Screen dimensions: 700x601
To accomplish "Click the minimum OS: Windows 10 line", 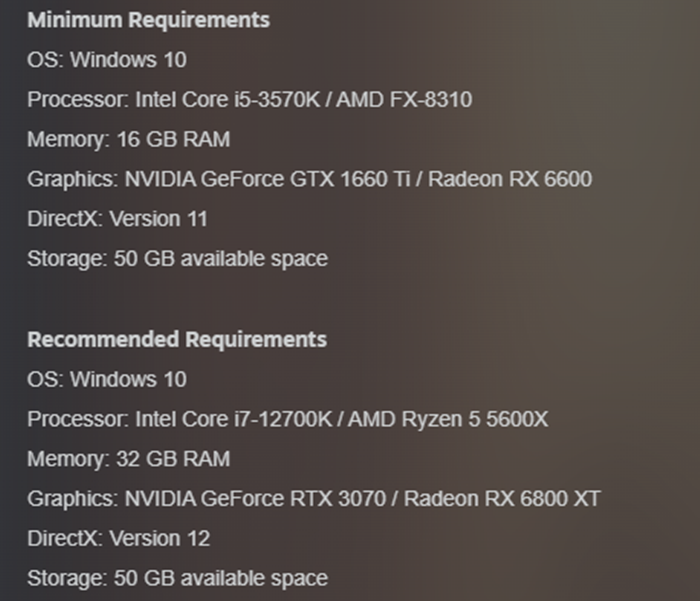I will [107, 60].
